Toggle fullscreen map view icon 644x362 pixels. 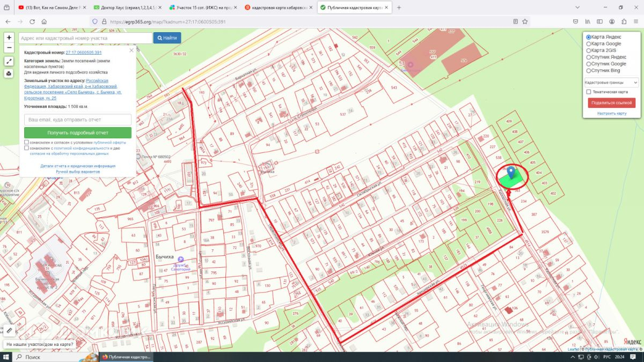pyautogui.click(x=9, y=61)
